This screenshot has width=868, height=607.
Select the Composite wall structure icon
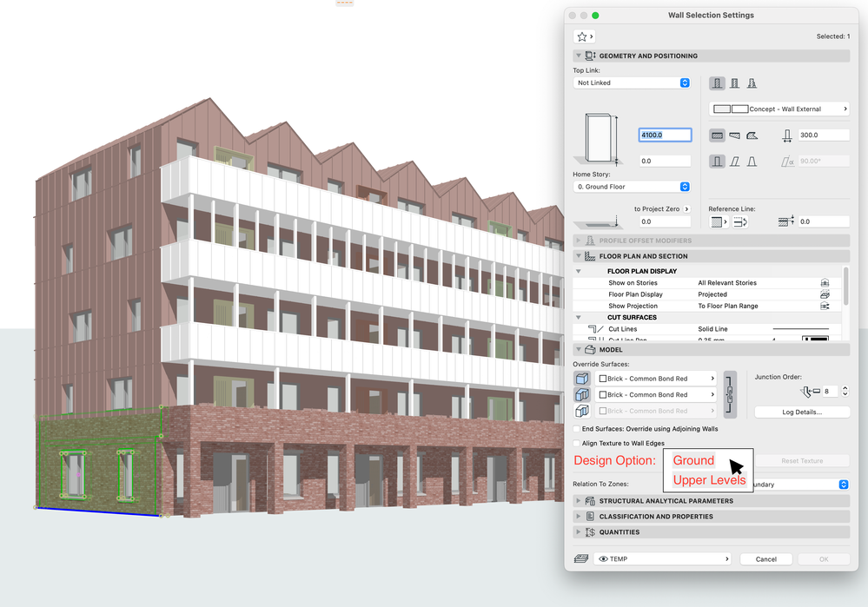734,83
